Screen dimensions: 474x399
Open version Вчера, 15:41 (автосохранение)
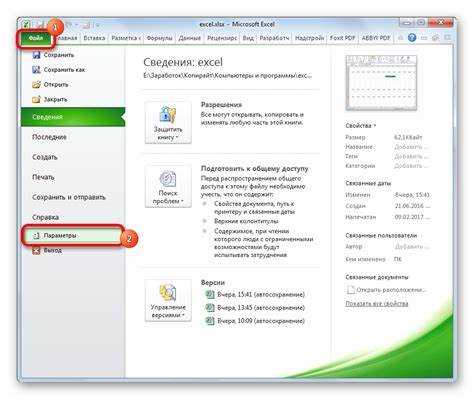pos(261,294)
